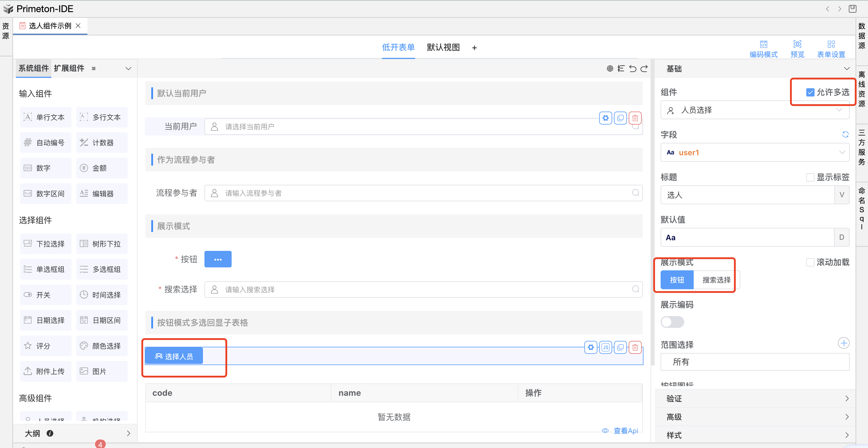The height and width of the screenshot is (448, 868).
Task: Enable the 显示标签 checkbox
Action: [x=810, y=177]
